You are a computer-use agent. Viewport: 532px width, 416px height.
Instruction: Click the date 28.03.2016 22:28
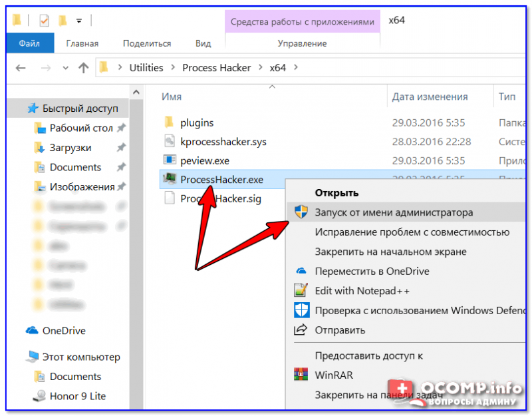click(x=432, y=142)
